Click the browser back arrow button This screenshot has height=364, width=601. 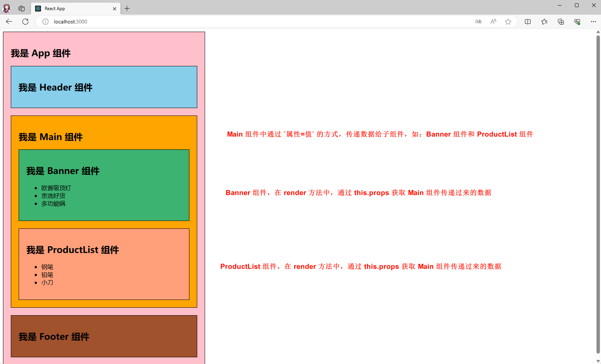click(9, 22)
